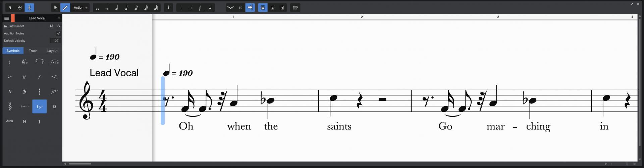Click the orange track color swatch

click(x=13, y=18)
